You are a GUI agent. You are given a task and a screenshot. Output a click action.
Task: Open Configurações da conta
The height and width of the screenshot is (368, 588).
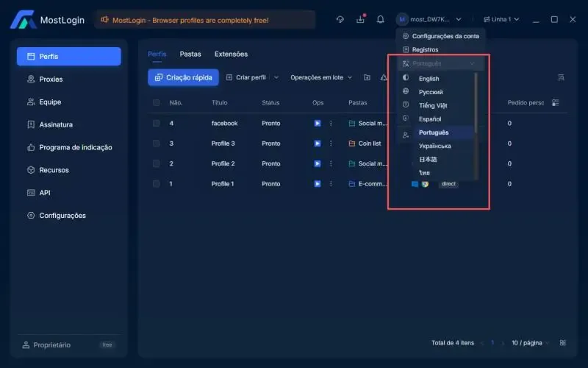tap(440, 36)
